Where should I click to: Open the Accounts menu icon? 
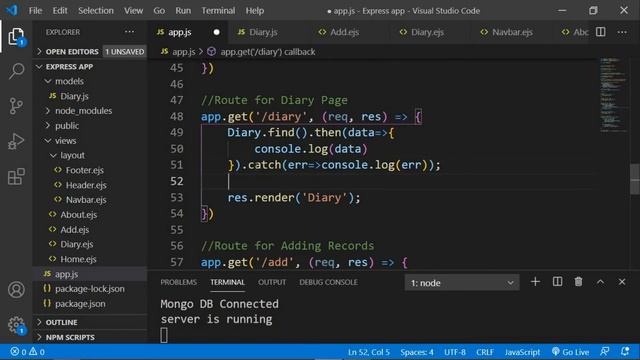tap(16, 290)
